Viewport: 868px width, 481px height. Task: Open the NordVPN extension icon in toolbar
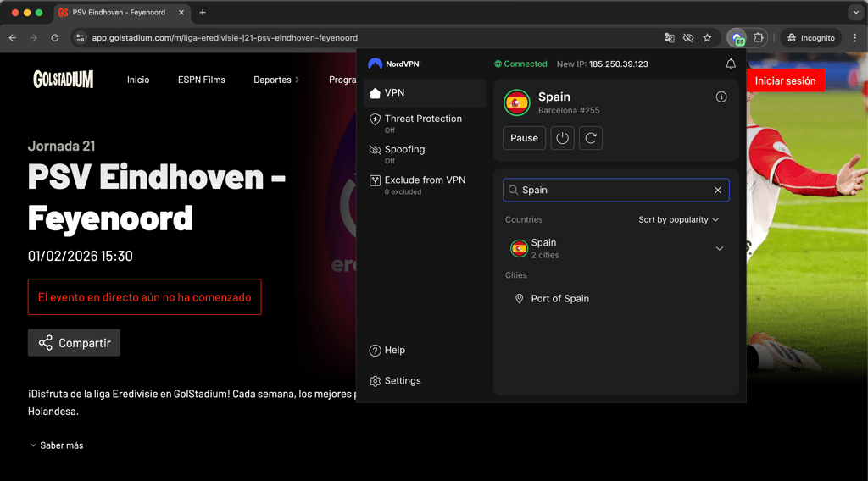pos(737,37)
